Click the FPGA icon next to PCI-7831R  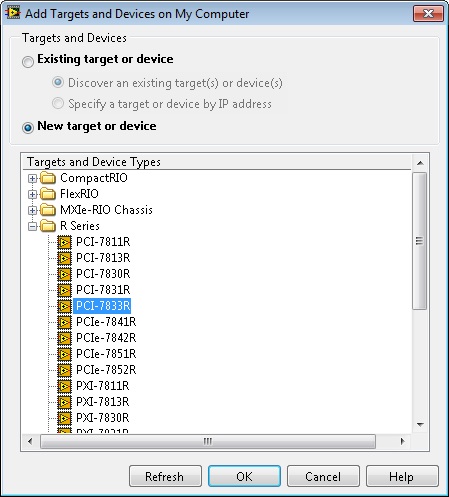pos(64,290)
